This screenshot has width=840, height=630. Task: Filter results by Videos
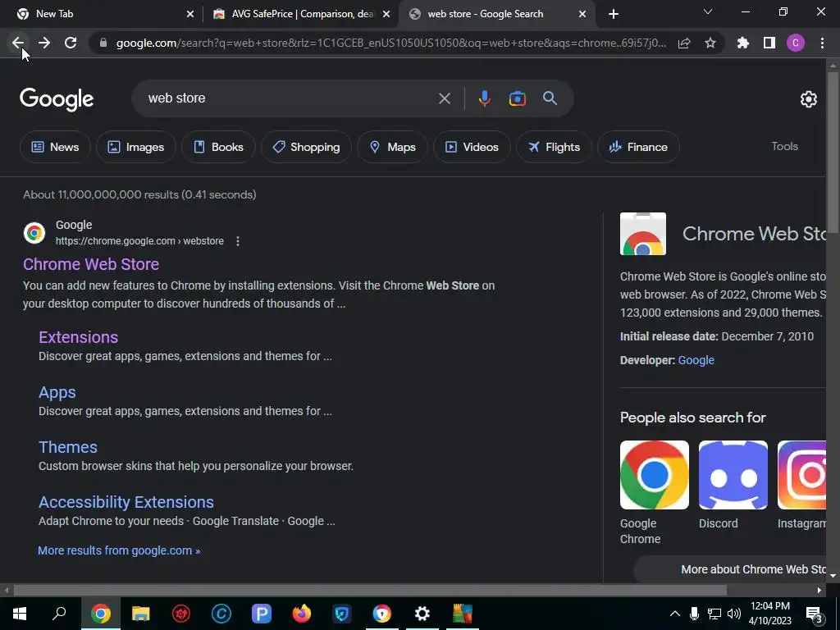tap(472, 147)
